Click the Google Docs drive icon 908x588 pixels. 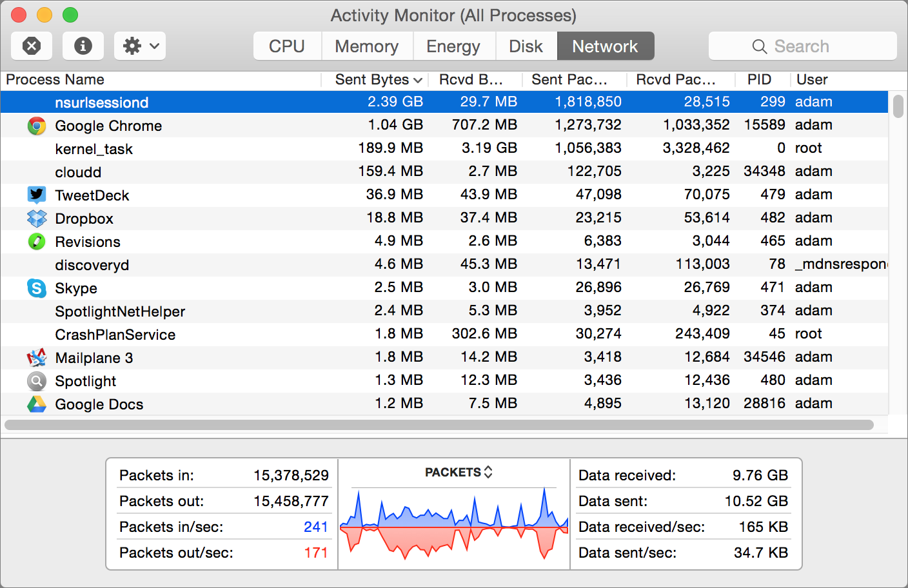click(37, 404)
